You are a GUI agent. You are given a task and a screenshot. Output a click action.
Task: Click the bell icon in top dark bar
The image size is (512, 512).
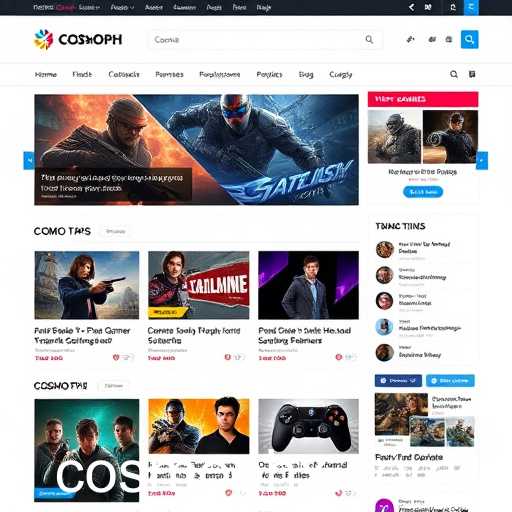(x=453, y=7)
